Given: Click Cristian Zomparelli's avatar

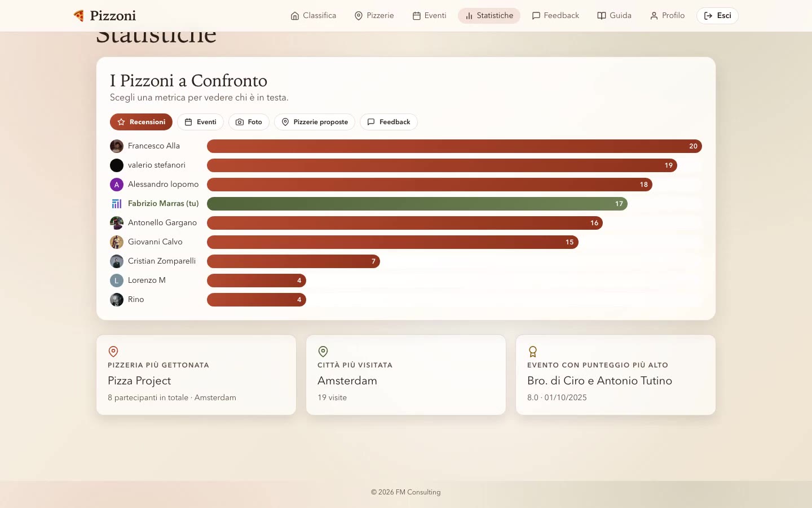Looking at the screenshot, I should click(117, 261).
